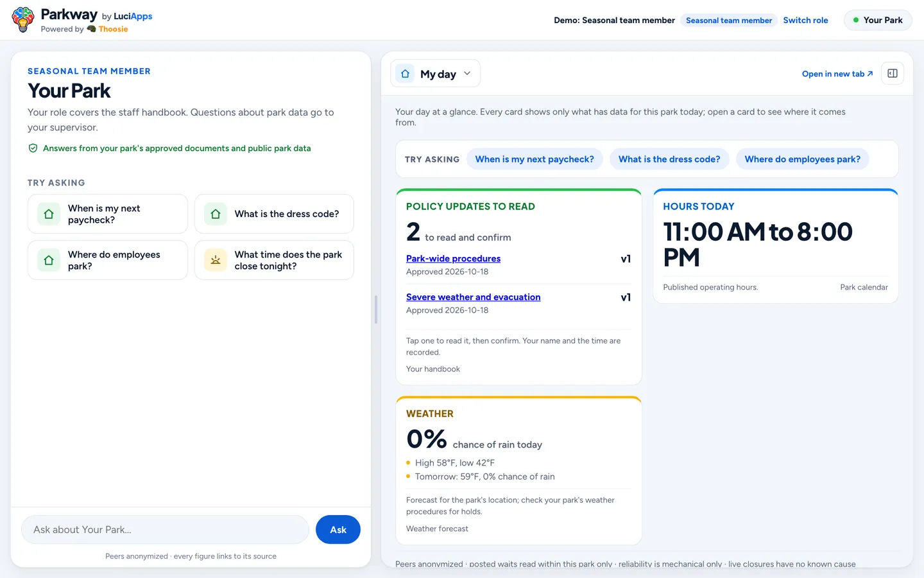Ask what time the park closes tonight
Viewport: 924px width, 578px height.
click(274, 260)
